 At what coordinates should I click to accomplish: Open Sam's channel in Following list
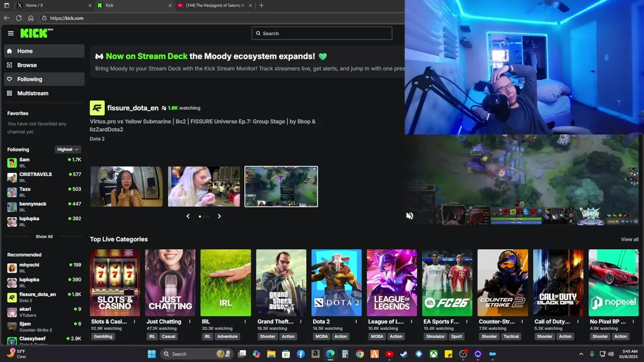pos(44,162)
